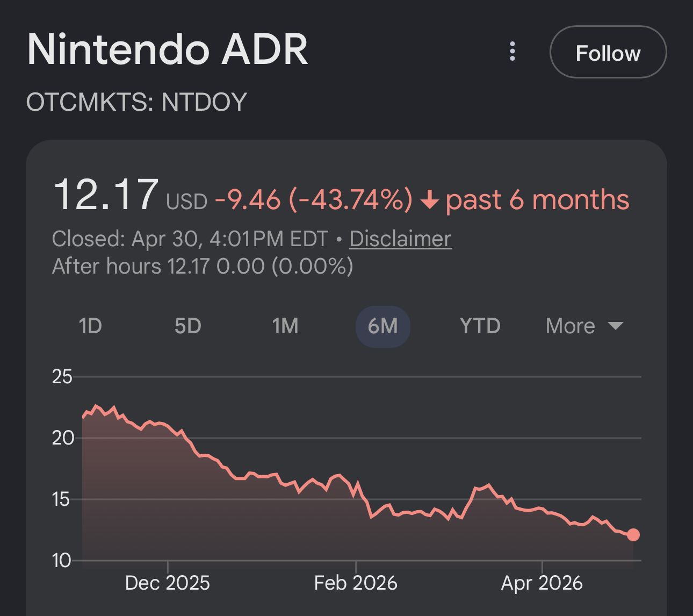Image resolution: width=693 pixels, height=616 pixels.
Task: Open the three-dot more options menu
Action: tap(512, 52)
